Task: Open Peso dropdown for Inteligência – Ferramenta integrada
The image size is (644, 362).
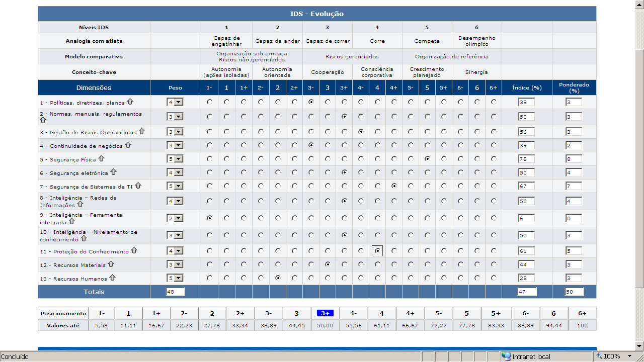Action: (175, 218)
